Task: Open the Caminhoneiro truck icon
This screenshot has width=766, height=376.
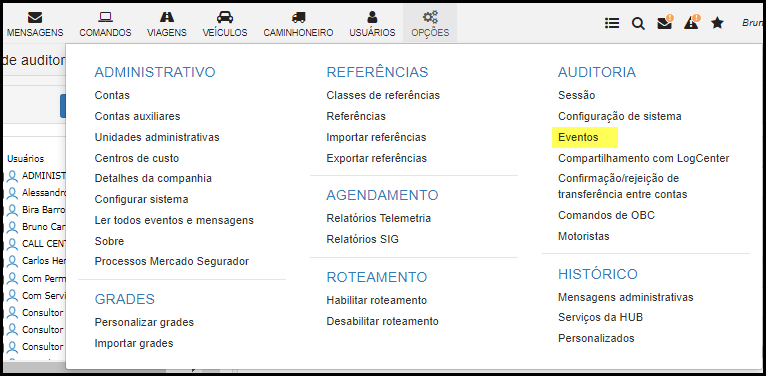Action: click(x=298, y=18)
